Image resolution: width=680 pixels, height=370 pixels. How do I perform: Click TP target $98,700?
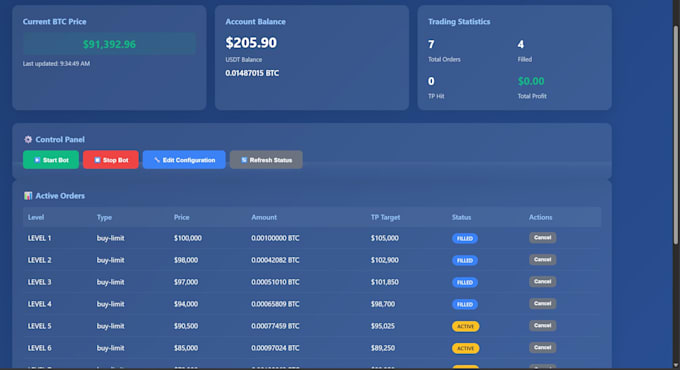coord(383,304)
